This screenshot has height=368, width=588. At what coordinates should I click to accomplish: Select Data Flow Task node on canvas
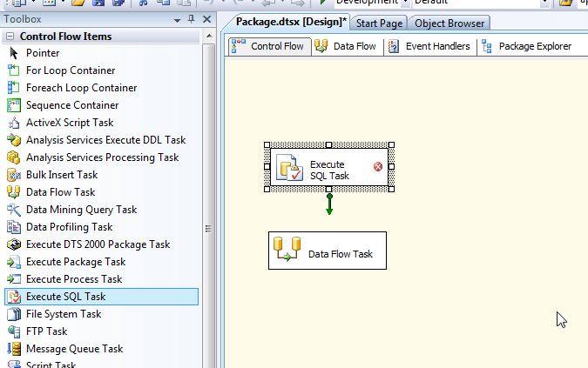(328, 251)
